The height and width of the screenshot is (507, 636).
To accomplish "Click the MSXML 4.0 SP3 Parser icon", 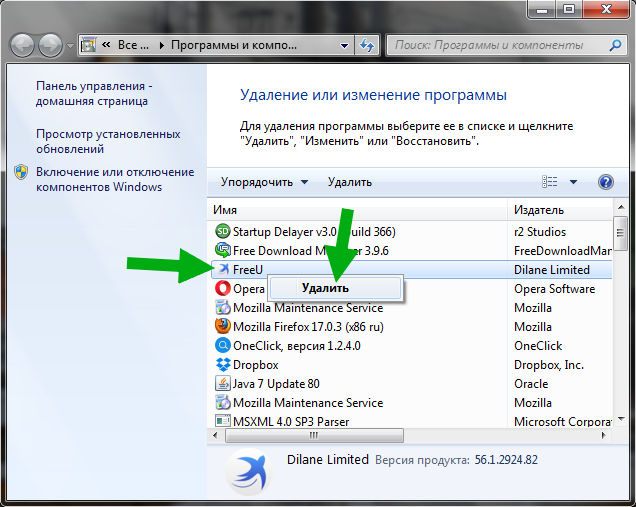I will (x=222, y=421).
